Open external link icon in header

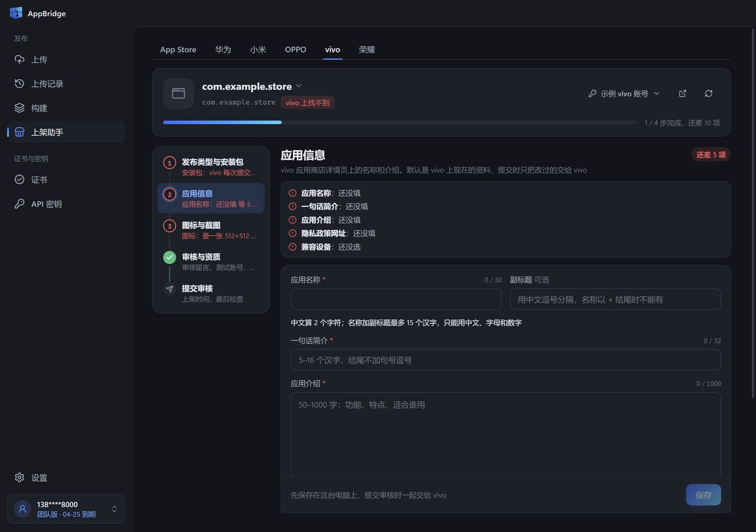(683, 93)
